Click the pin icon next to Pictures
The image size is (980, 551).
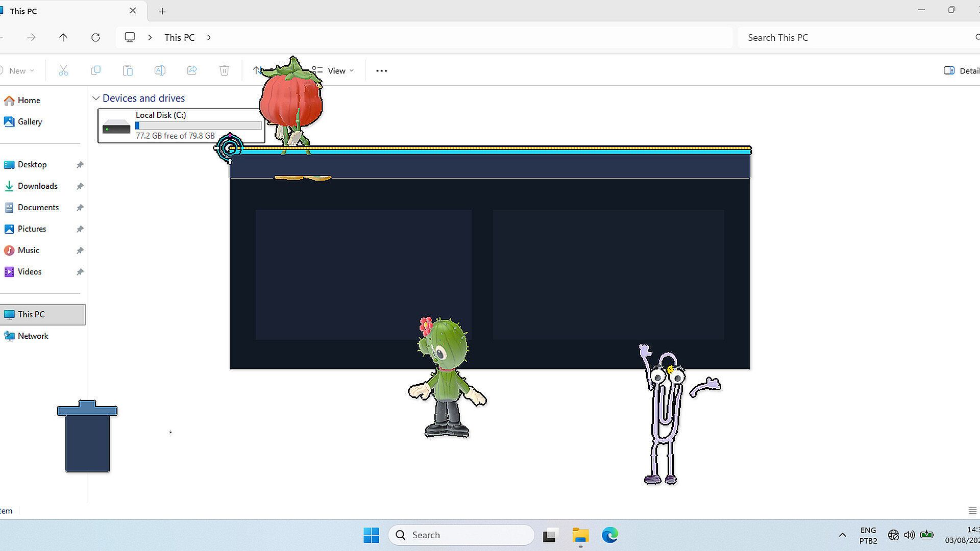80,229
